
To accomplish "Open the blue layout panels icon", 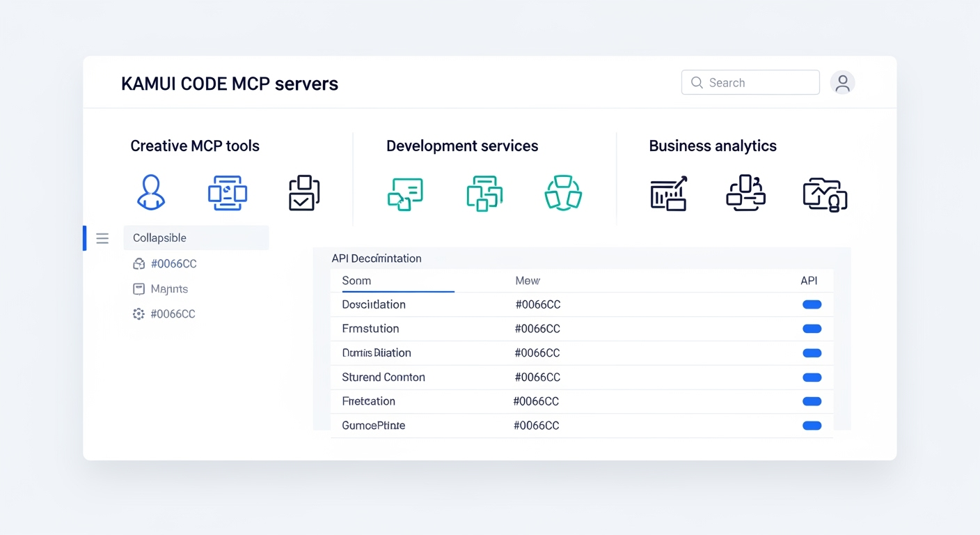I will pos(228,193).
